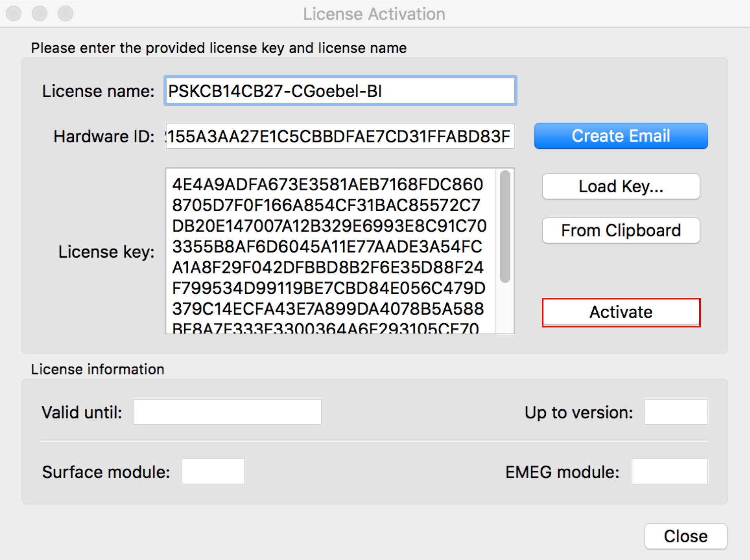Click the EMEG module field

point(670,471)
